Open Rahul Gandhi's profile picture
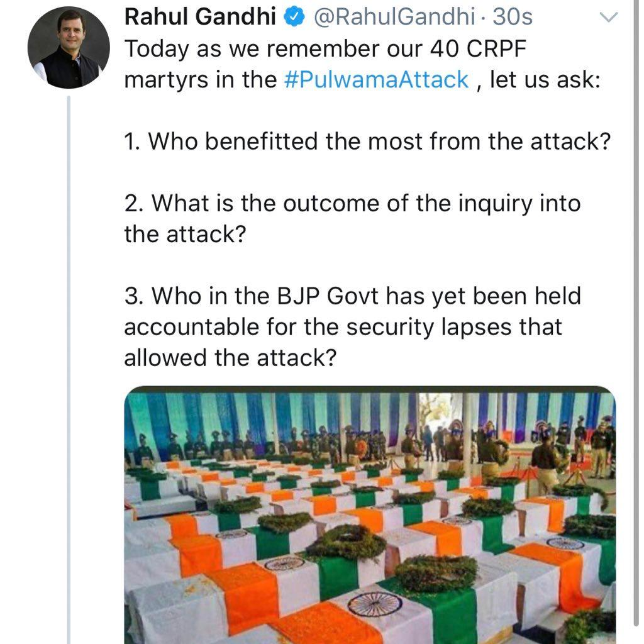Image resolution: width=644 pixels, height=644 pixels. click(68, 48)
